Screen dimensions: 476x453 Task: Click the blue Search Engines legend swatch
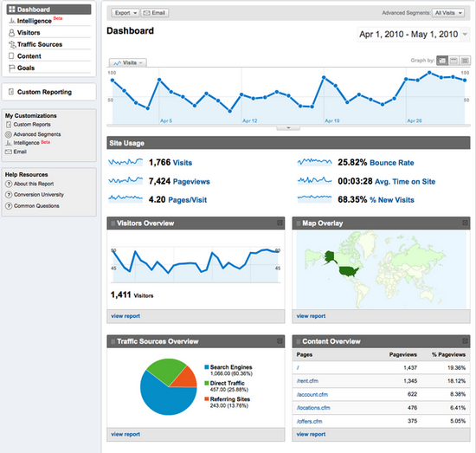(207, 367)
